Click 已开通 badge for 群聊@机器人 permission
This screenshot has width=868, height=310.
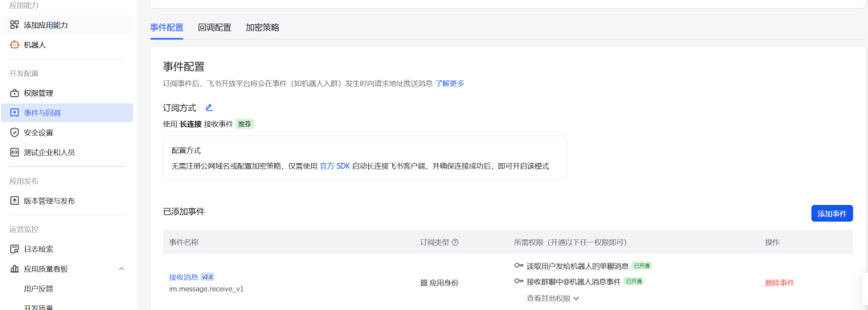point(634,281)
